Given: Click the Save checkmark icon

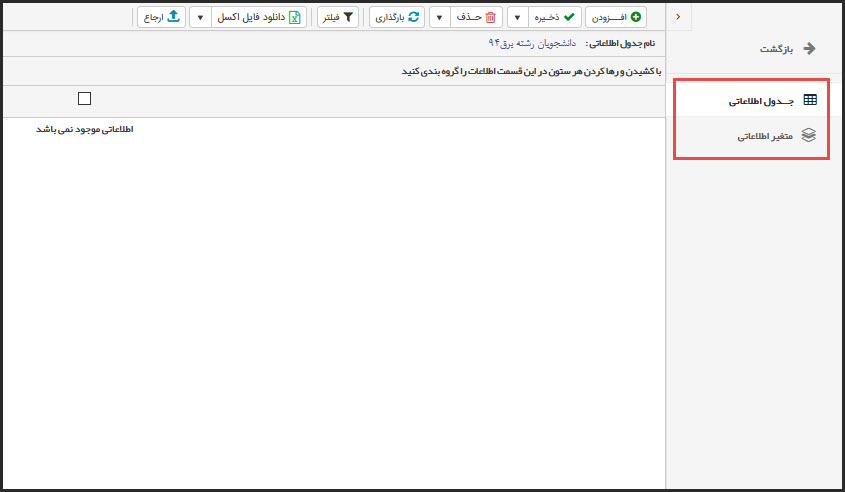Looking at the screenshot, I should point(572,17).
